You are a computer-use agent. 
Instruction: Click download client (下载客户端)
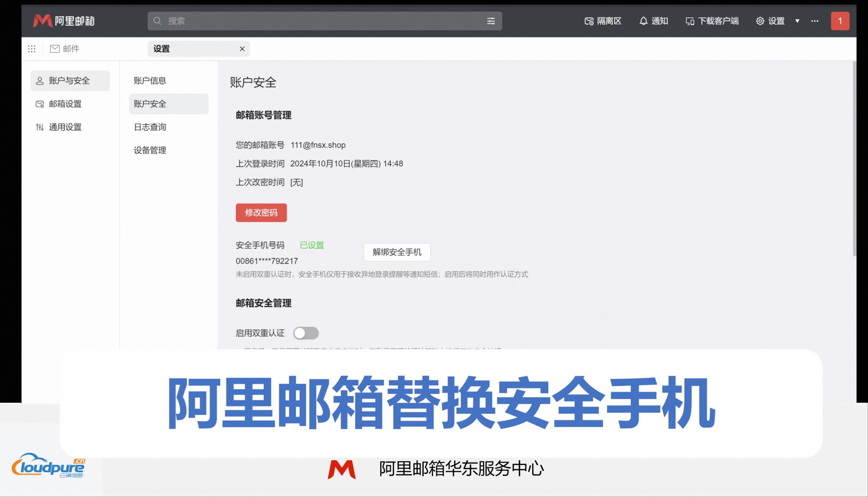pyautogui.click(x=712, y=21)
